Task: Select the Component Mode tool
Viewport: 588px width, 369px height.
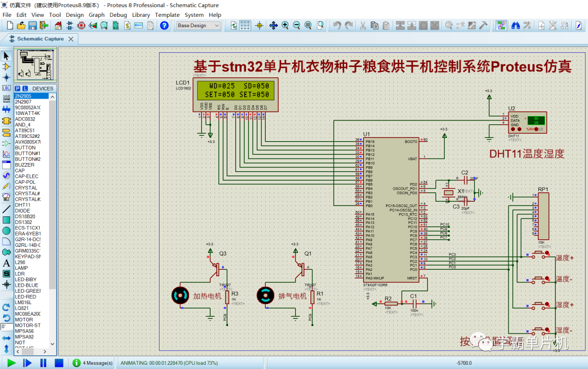Action: coord(7,67)
